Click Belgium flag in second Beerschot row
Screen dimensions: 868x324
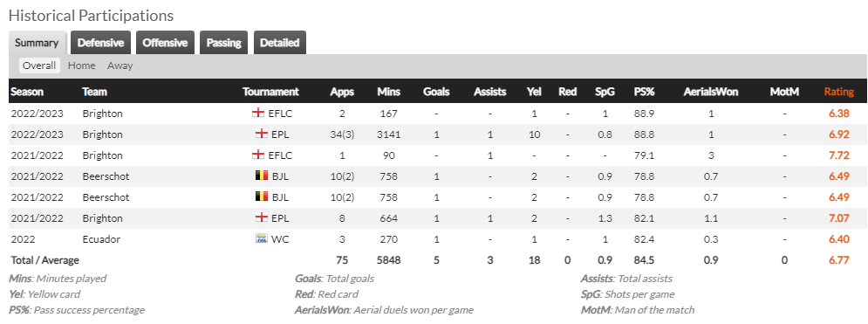(262, 197)
